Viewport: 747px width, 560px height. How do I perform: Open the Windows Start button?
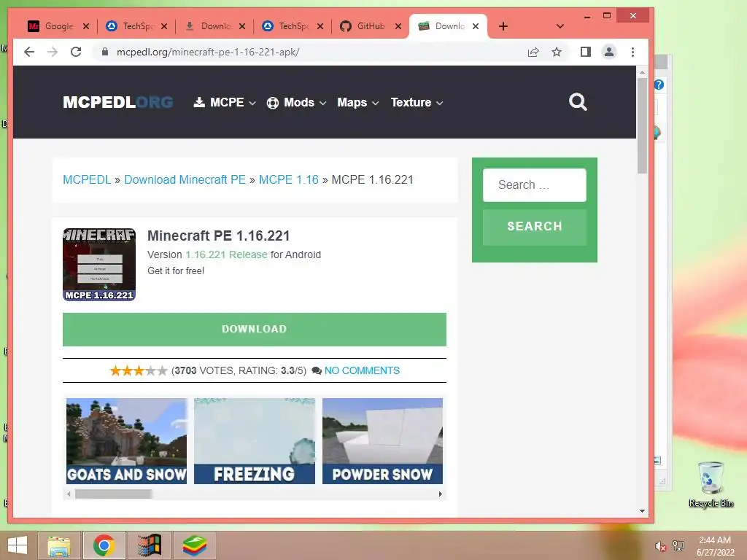coord(18,545)
